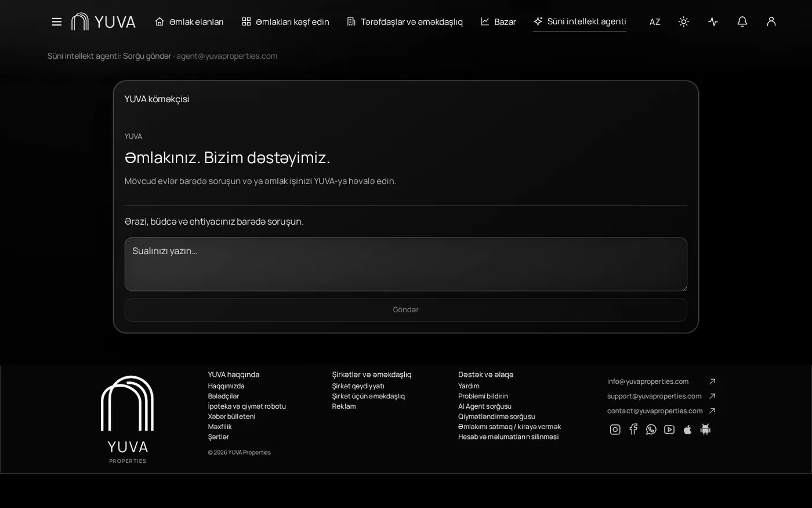This screenshot has width=812, height=508.
Task: Click agent@yuvaproperties.com email link
Action: coord(227,56)
